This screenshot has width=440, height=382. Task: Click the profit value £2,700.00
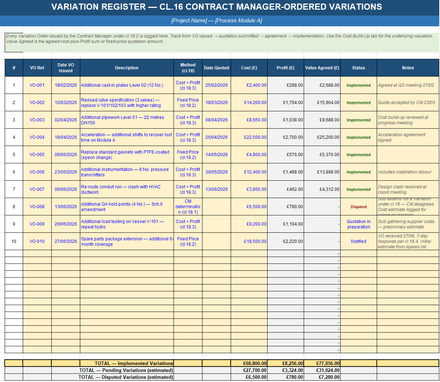click(286, 137)
